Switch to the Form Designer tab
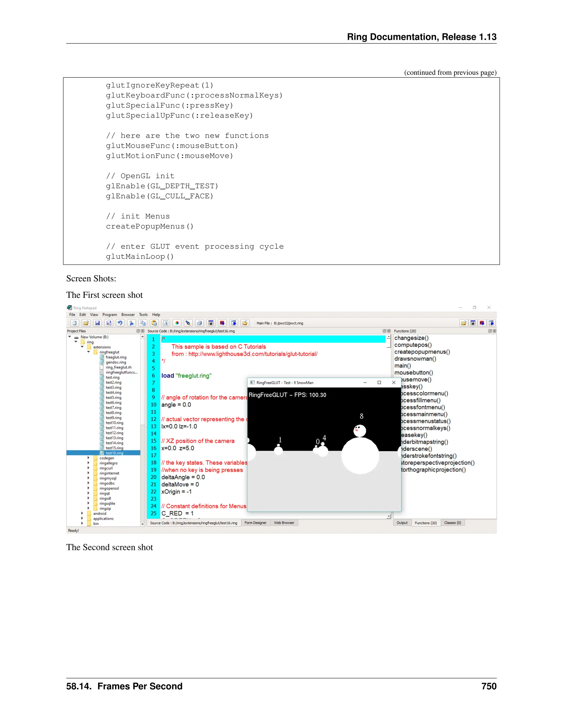This screenshot has width=563, height=728. (x=255, y=523)
